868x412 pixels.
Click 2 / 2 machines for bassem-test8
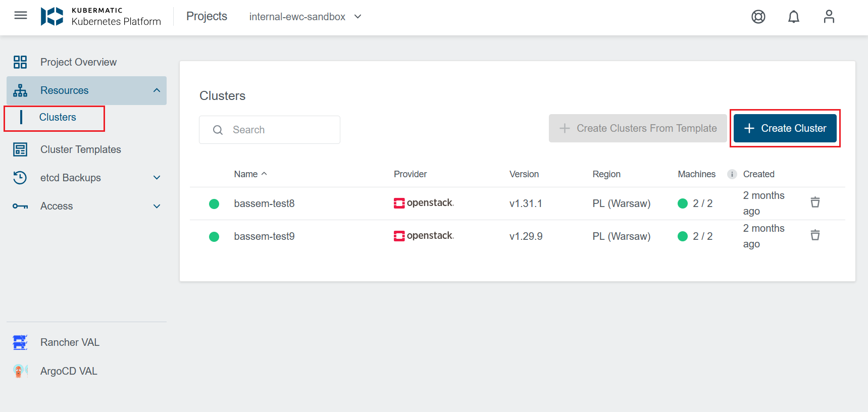702,203
